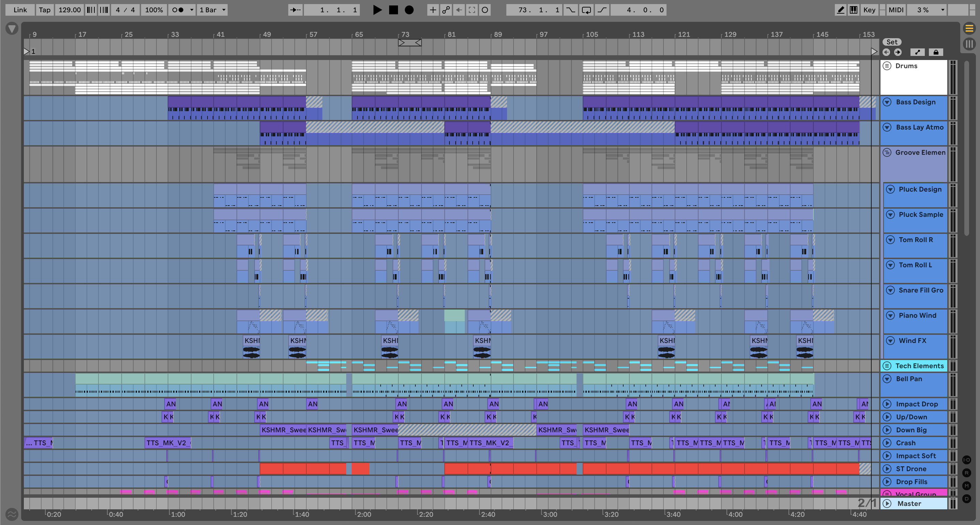Screen dimensions: 980x525
Task: Click the 129.00 tempo field
Action: click(x=69, y=10)
